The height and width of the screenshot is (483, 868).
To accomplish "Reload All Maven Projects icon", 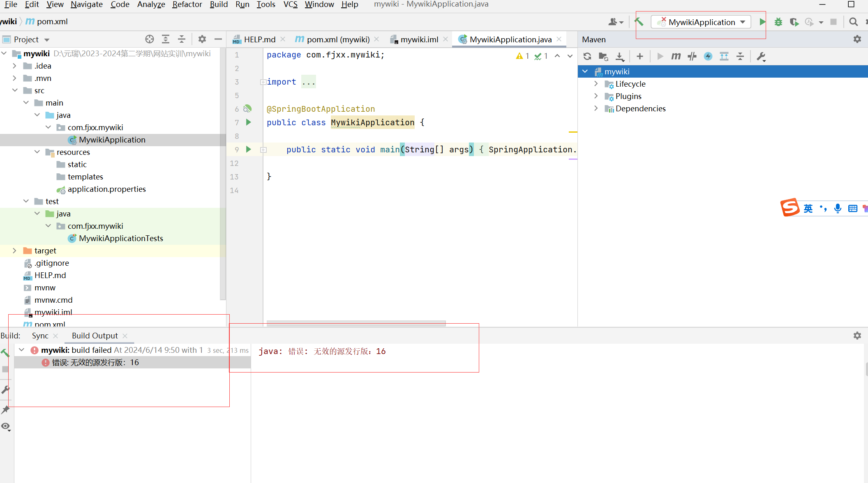I will [587, 56].
